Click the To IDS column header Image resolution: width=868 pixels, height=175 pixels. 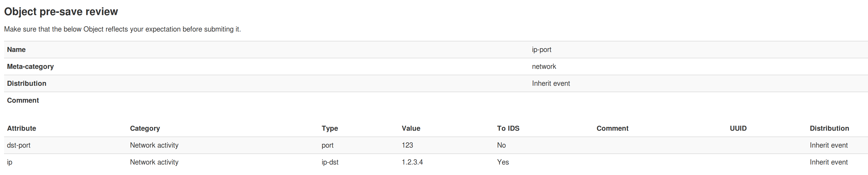pos(508,128)
